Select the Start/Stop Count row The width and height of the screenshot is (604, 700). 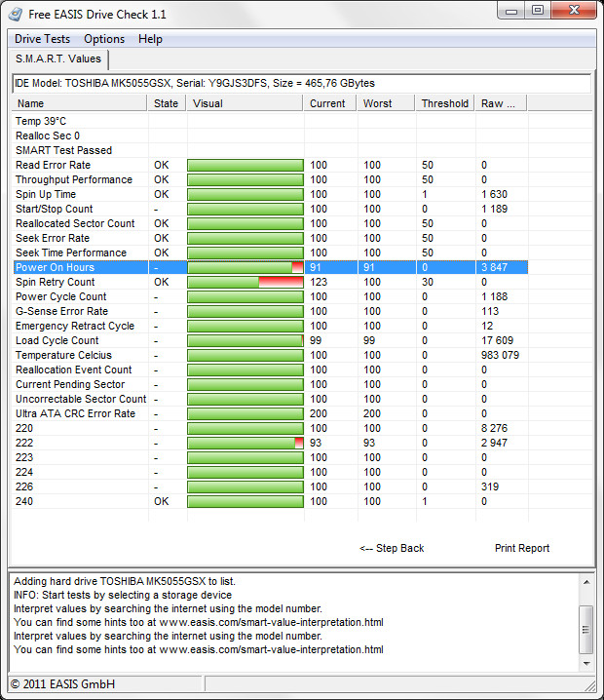pyautogui.click(x=270, y=209)
